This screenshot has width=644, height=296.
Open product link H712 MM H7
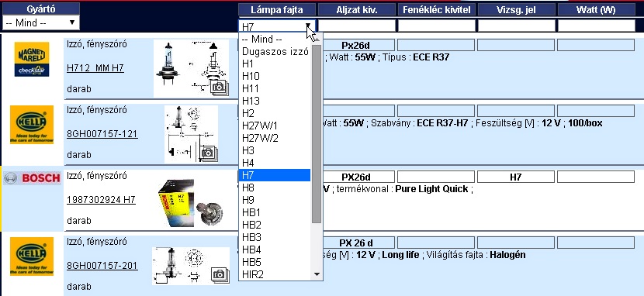coord(95,68)
